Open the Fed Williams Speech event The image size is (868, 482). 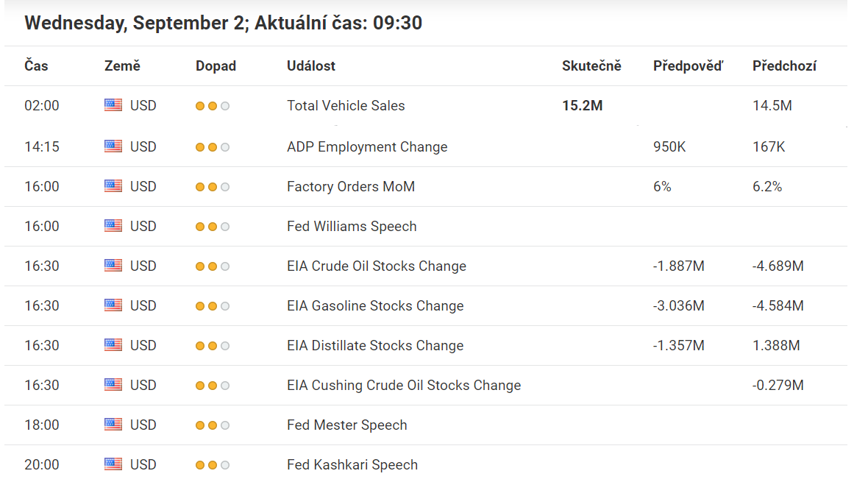tap(352, 226)
